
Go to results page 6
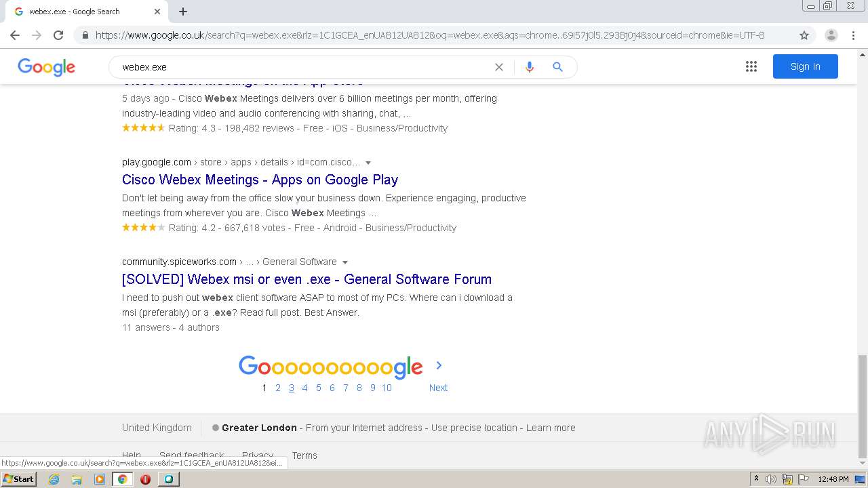[332, 388]
